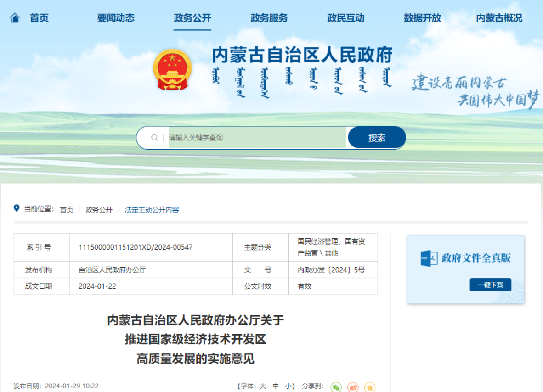Click the 索引号 label cell

click(x=42, y=247)
